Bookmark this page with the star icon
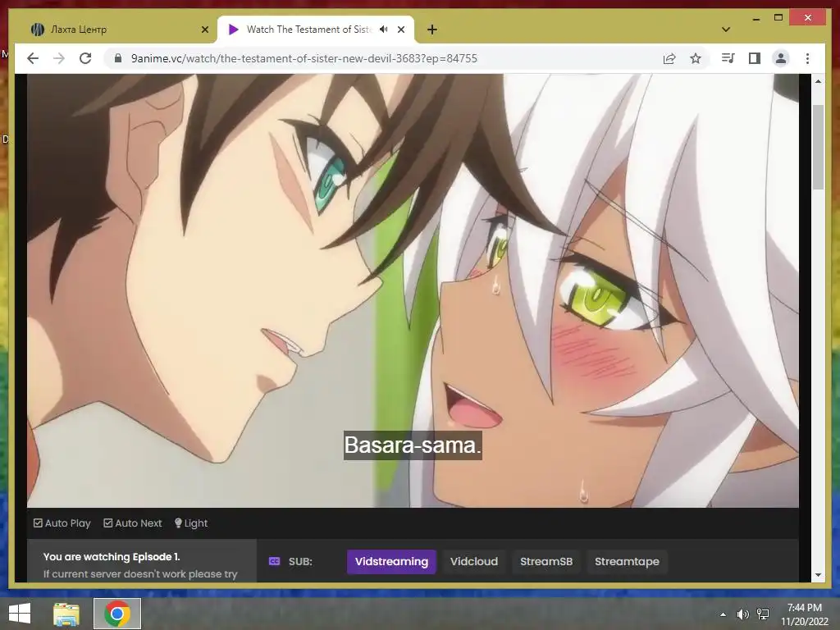The image size is (840, 630). (x=696, y=58)
